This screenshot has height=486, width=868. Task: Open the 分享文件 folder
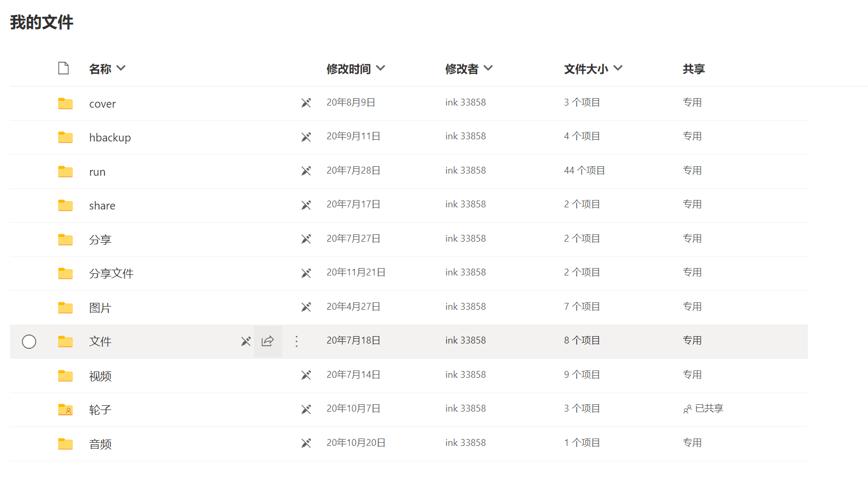[x=111, y=273]
